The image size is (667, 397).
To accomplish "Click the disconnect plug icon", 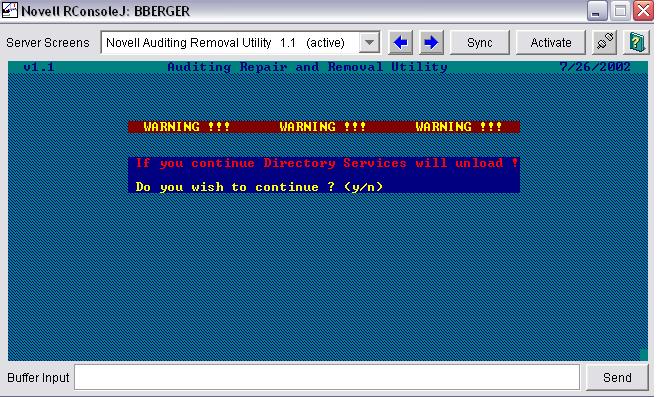I will [x=604, y=43].
